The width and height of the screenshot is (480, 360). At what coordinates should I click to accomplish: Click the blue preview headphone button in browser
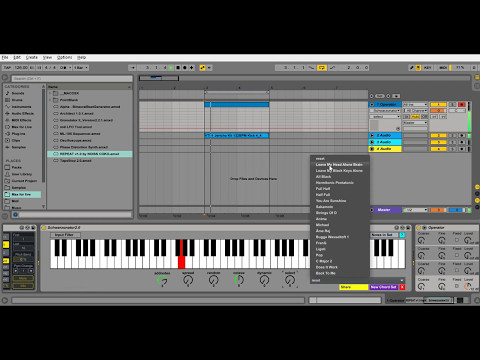click(15, 215)
